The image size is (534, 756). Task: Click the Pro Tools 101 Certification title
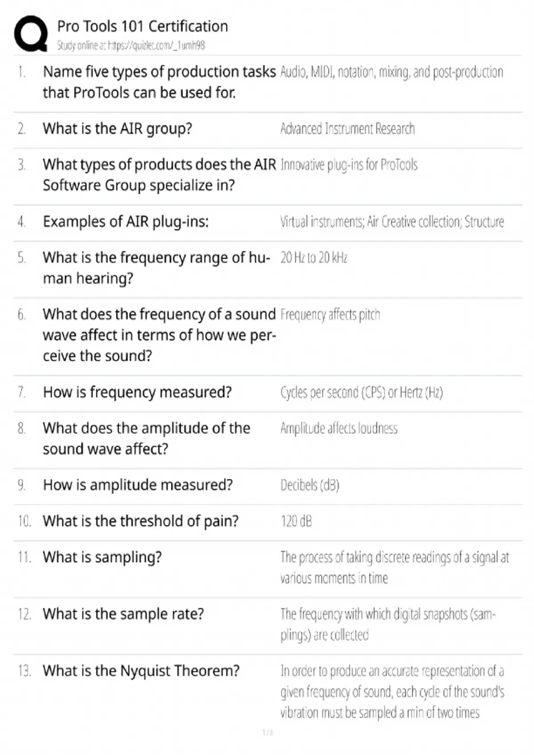pyautogui.click(x=142, y=26)
